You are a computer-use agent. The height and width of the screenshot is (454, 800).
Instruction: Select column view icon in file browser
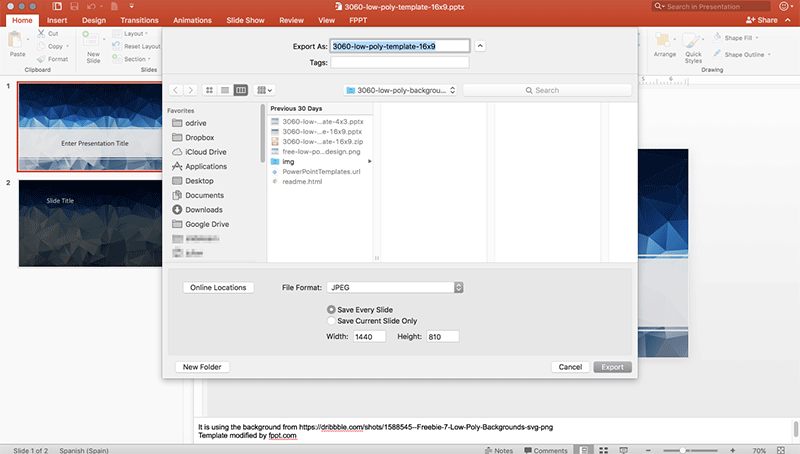point(240,90)
